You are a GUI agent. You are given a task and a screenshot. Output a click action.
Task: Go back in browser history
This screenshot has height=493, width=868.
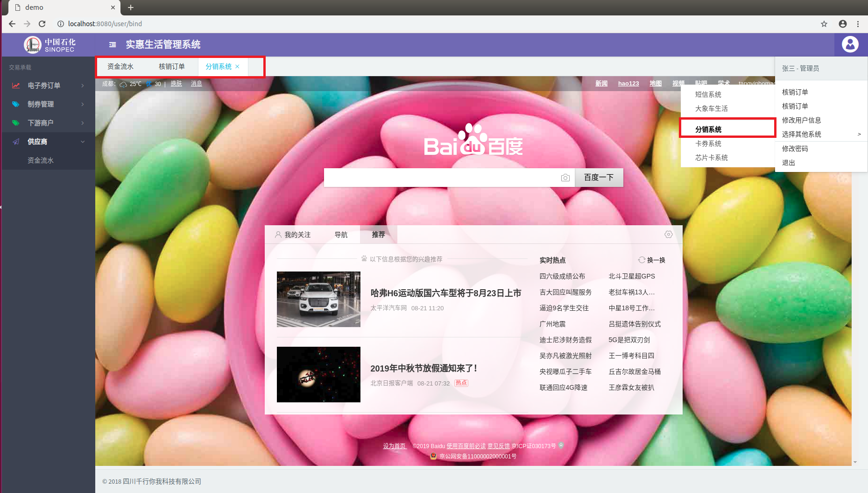tap(12, 24)
